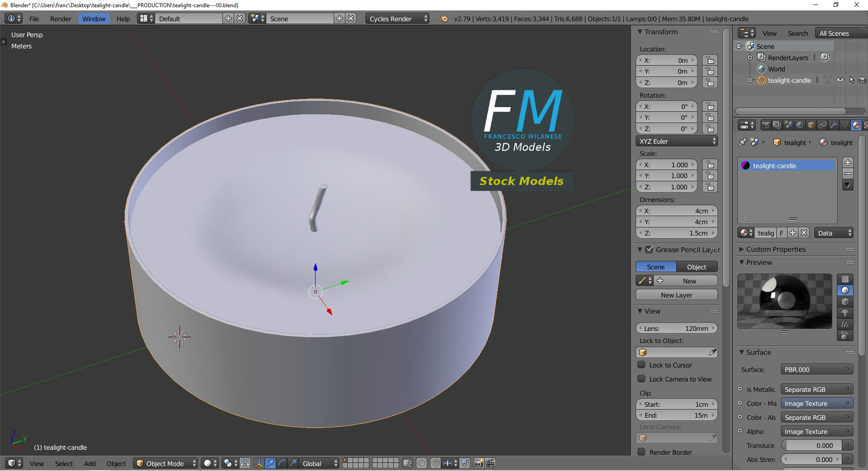Open the Mesh Data triangle tab

pyautogui.click(x=845, y=125)
